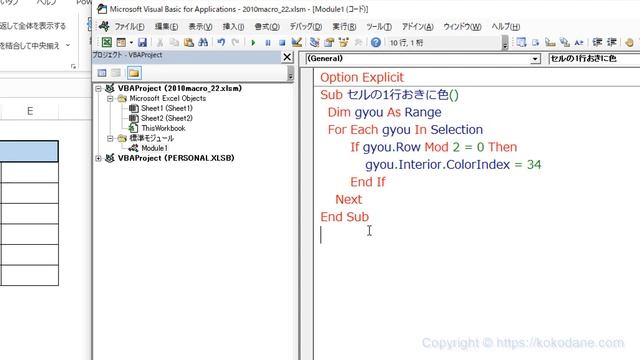Image resolution: width=640 pixels, height=360 pixels.
Task: Open the 表示(V) menu
Action: coord(200,27)
